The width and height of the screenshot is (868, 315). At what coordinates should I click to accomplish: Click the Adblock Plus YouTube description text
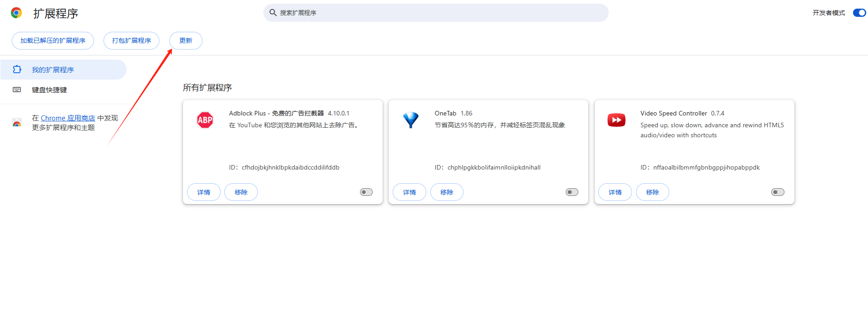pos(295,125)
